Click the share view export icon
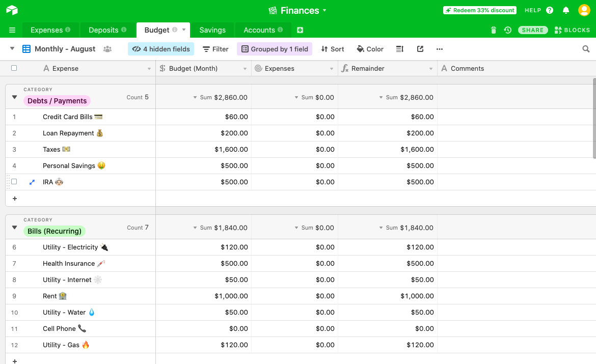The image size is (596, 364). [x=420, y=49]
